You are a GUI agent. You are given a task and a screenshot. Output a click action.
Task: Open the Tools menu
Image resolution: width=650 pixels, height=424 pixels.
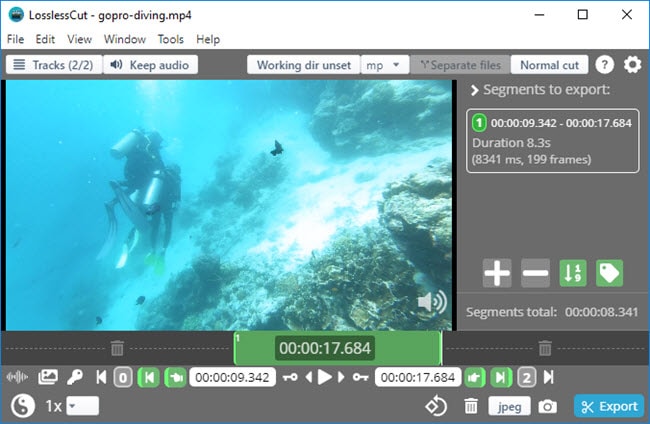tap(170, 39)
